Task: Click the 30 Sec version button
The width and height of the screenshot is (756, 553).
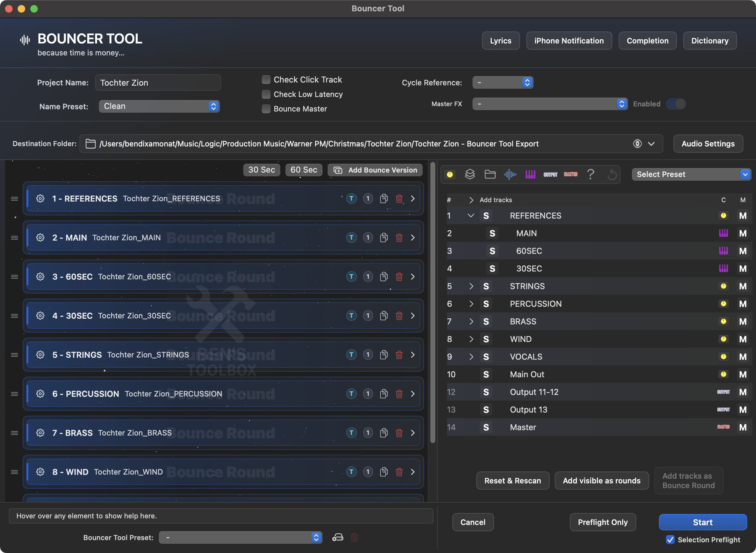Action: pos(261,170)
